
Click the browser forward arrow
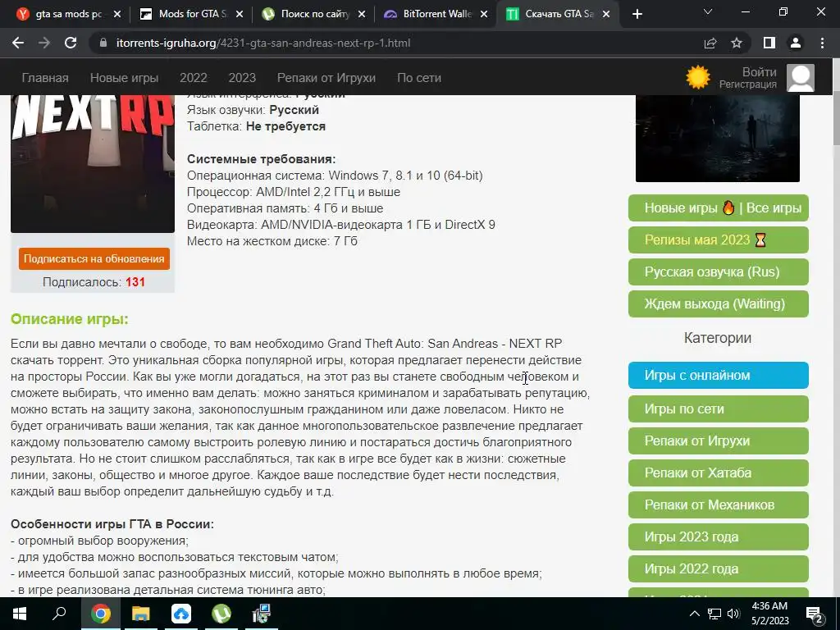[x=44, y=43]
